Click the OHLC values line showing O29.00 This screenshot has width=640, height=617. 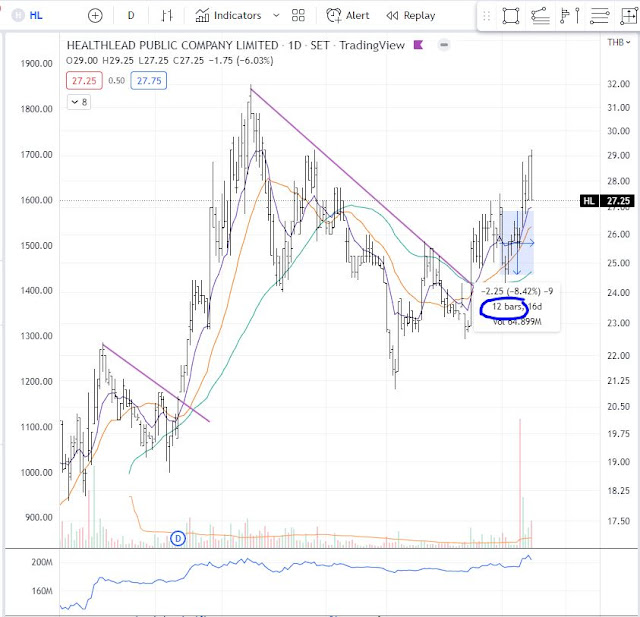(170, 61)
